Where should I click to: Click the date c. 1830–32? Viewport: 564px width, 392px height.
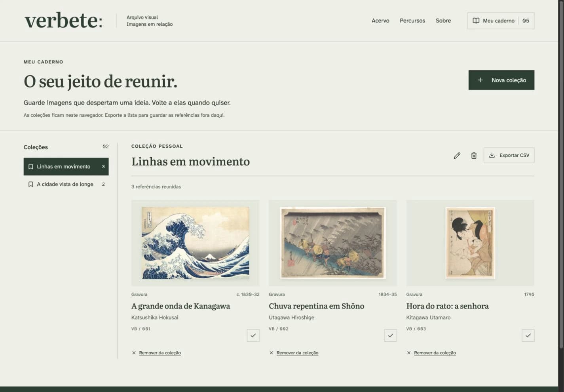[x=248, y=295]
